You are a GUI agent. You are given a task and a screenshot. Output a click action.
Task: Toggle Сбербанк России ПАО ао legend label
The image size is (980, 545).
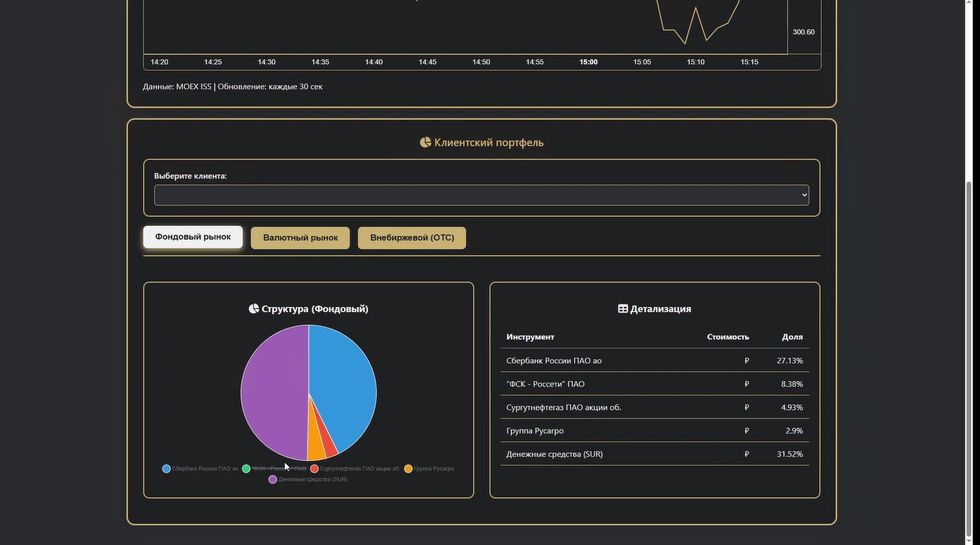click(205, 468)
